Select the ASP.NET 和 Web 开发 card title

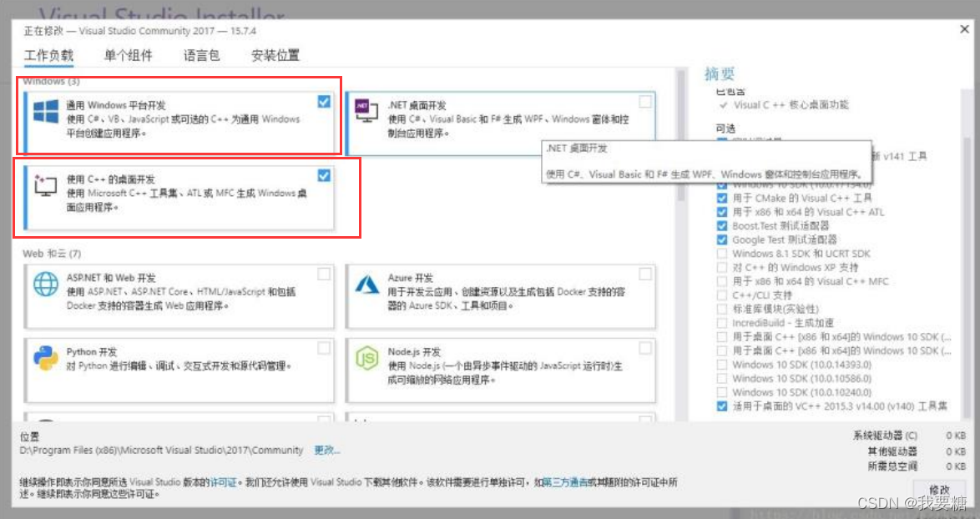[111, 277]
